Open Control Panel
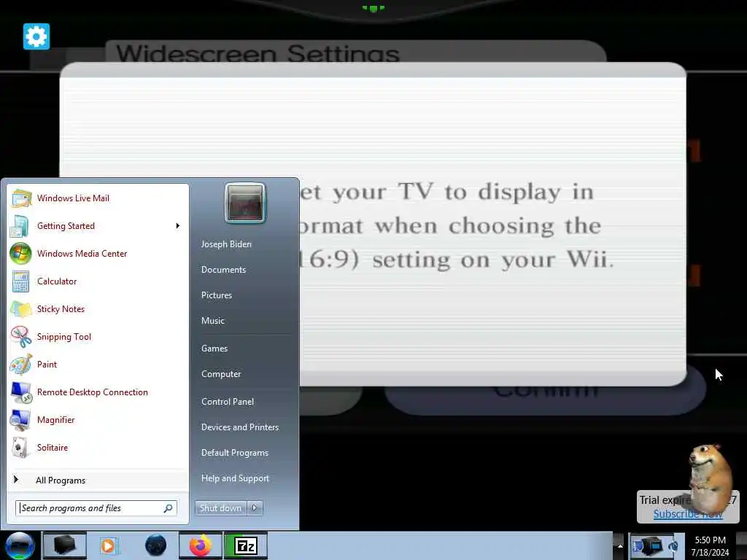The width and height of the screenshot is (747, 560). point(228,402)
